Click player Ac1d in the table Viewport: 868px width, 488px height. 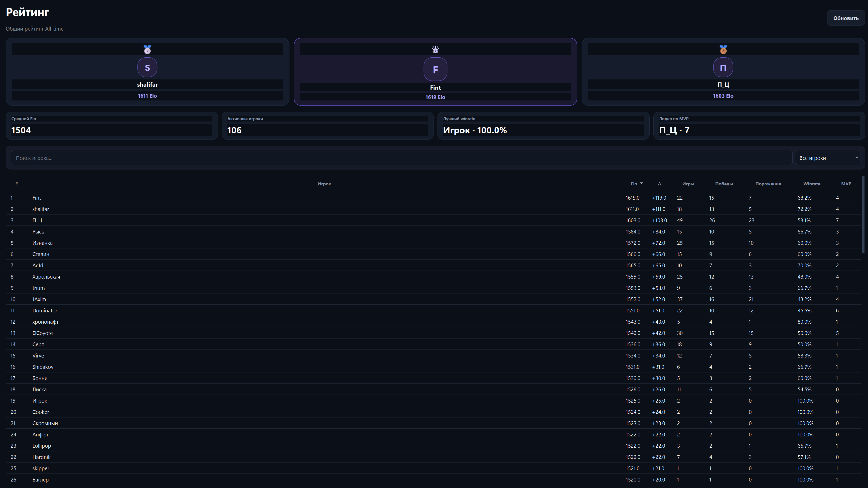[37, 266]
